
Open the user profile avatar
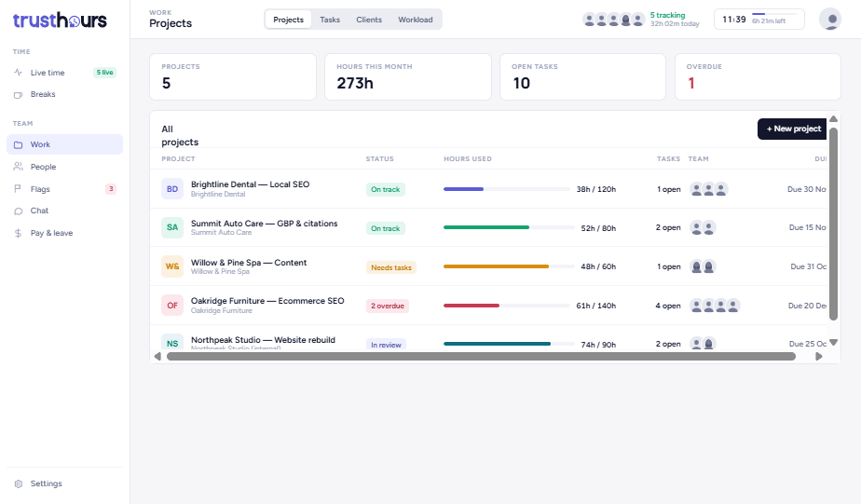coord(829,20)
